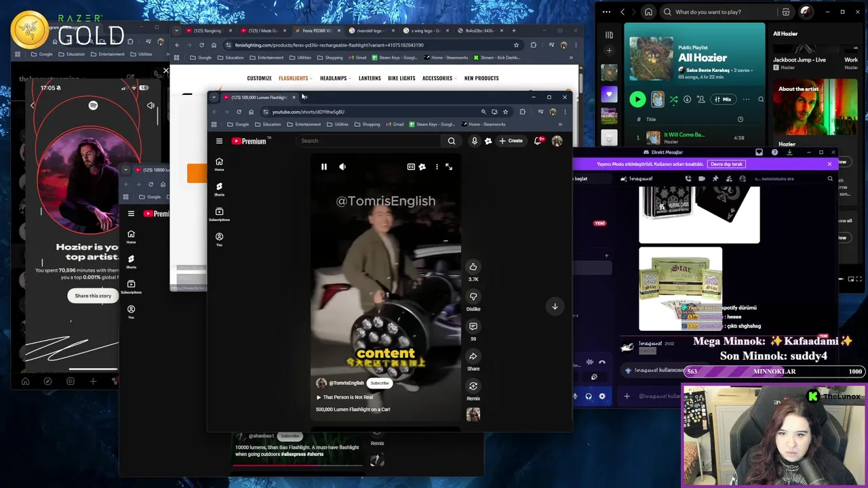Click the YouTube search magnifier button

click(452, 141)
